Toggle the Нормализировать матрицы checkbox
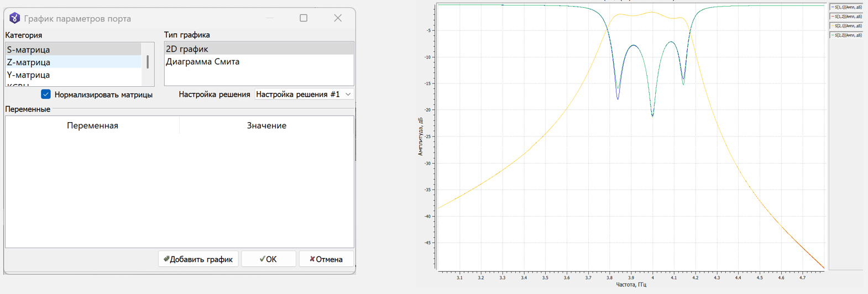The width and height of the screenshot is (868, 294). point(46,95)
